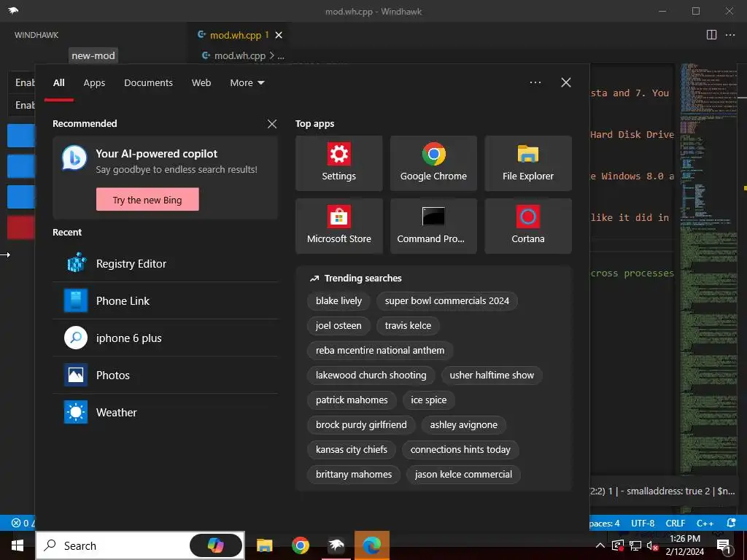This screenshot has width=747, height=560.
Task: Open search panel options ellipsis
Action: pyautogui.click(x=535, y=82)
